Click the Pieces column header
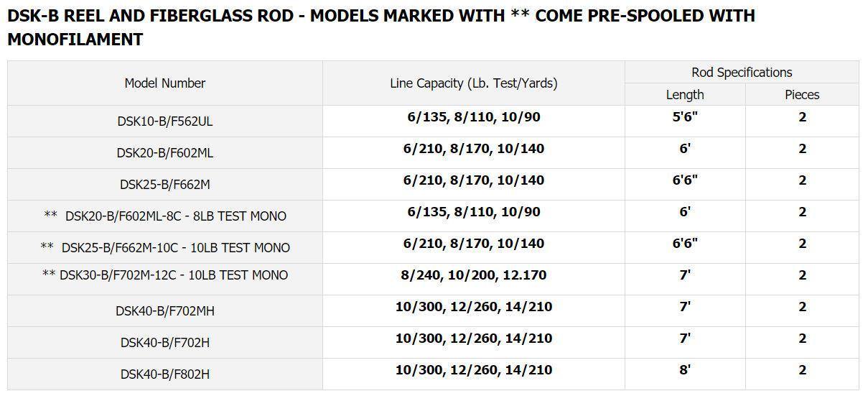868x396 pixels. coord(802,95)
